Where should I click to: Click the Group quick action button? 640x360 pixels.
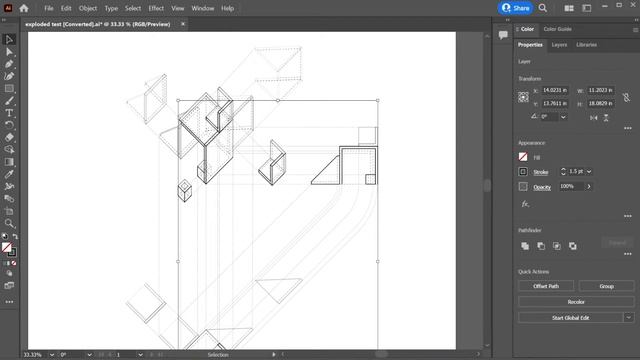coord(607,286)
